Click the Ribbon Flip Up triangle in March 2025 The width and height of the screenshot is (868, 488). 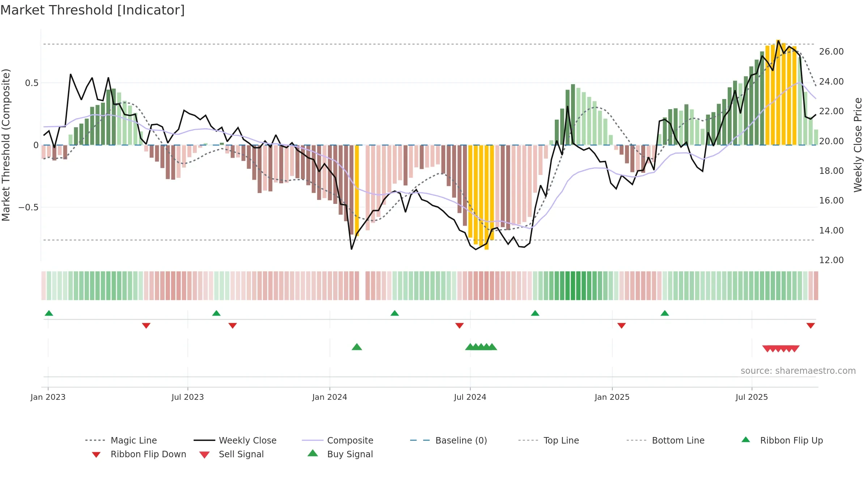[x=664, y=313]
